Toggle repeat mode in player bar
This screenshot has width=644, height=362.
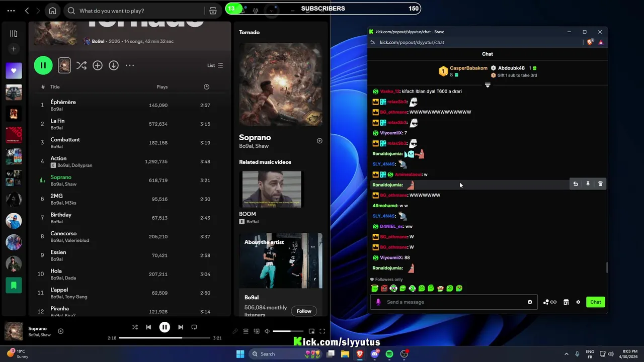pyautogui.click(x=194, y=327)
